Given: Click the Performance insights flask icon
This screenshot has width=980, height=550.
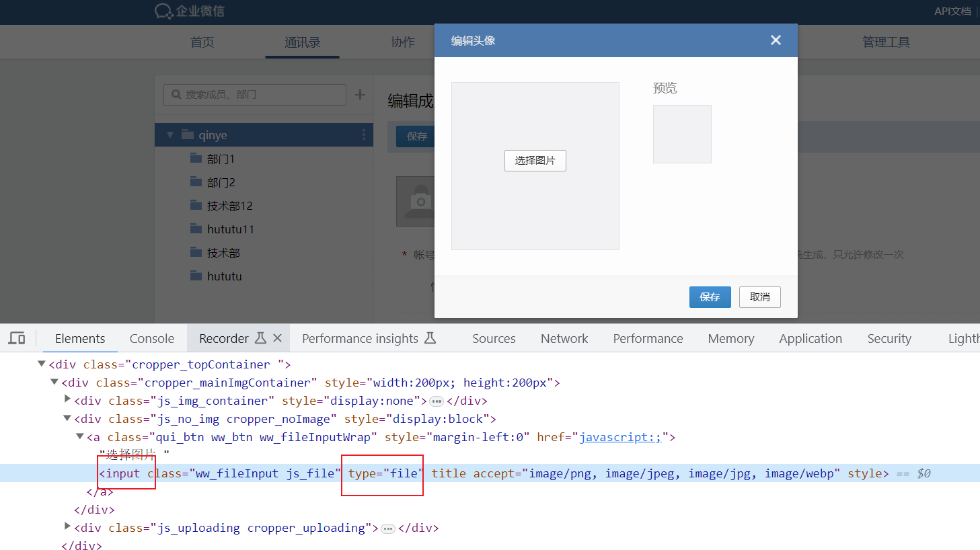Looking at the screenshot, I should [x=430, y=338].
